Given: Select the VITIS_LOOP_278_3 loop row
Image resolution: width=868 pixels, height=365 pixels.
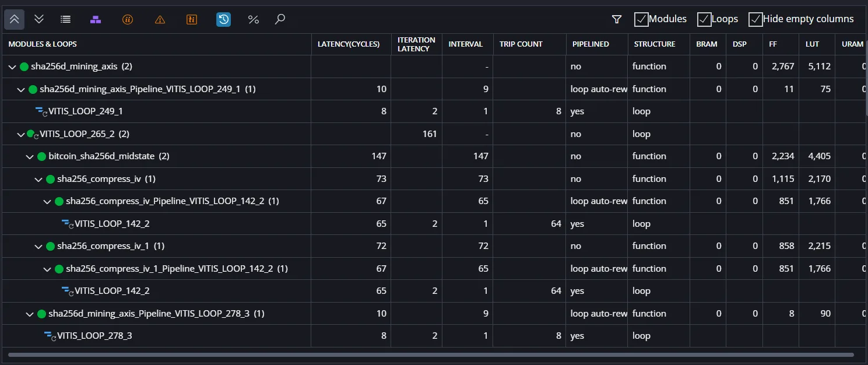Looking at the screenshot, I should coord(434,336).
